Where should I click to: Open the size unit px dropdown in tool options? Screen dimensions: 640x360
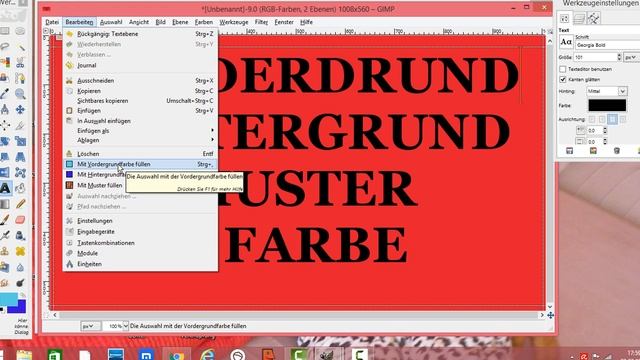631,57
